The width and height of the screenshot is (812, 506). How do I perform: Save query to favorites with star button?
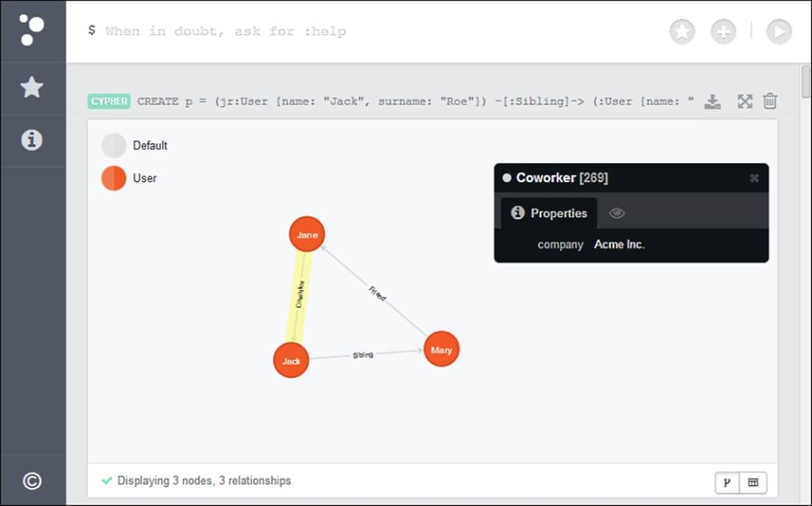[x=681, y=32]
